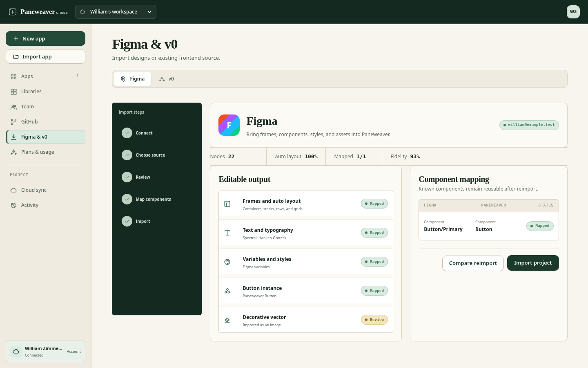Click the Libraries icon

pos(13,92)
